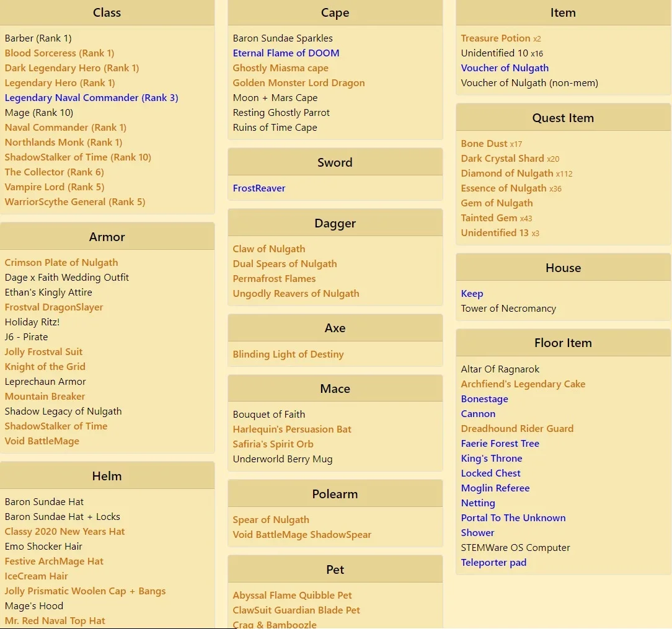Open Portal To The Unknown link
Screen dimensions: 672x629
[x=513, y=517]
